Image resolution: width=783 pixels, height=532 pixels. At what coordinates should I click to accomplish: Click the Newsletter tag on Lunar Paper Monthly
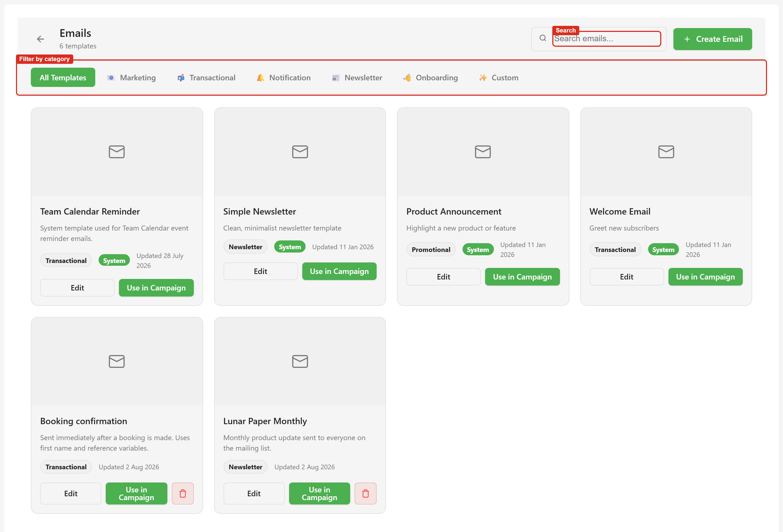[x=245, y=467]
